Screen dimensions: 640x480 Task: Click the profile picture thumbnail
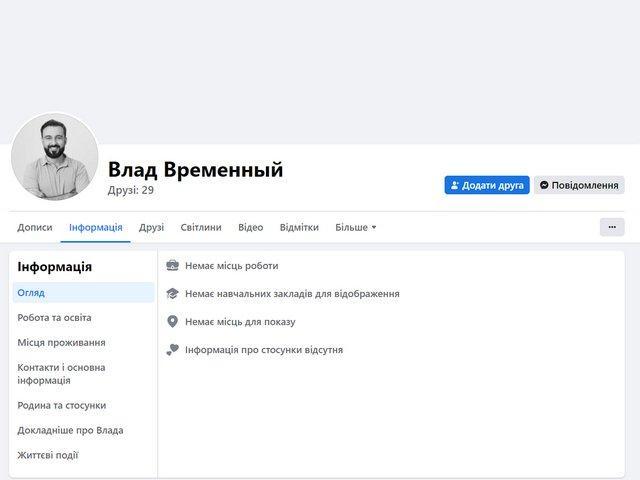[x=55, y=157]
